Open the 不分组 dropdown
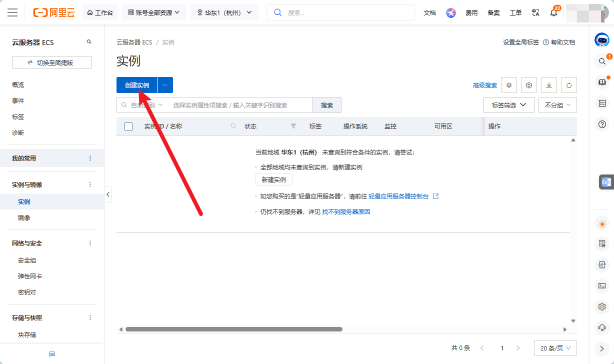Image resolution: width=614 pixels, height=364 pixels. [557, 105]
